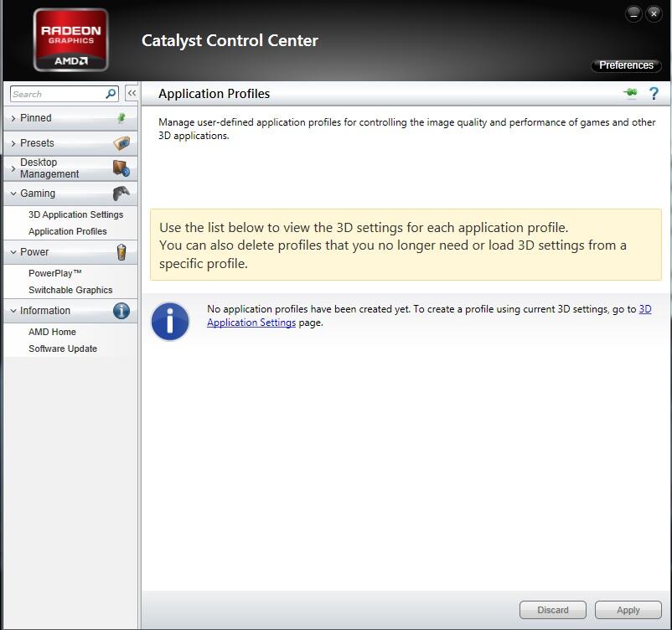This screenshot has height=630, width=672.
Task: Click the Pinned section pin icon
Action: pyautogui.click(x=121, y=118)
